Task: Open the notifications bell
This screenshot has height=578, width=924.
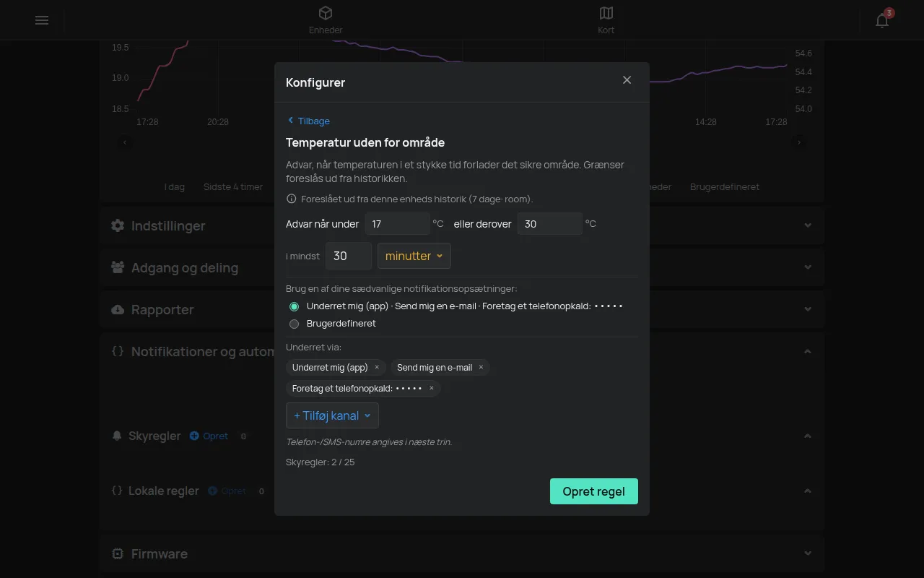Action: coord(882,20)
